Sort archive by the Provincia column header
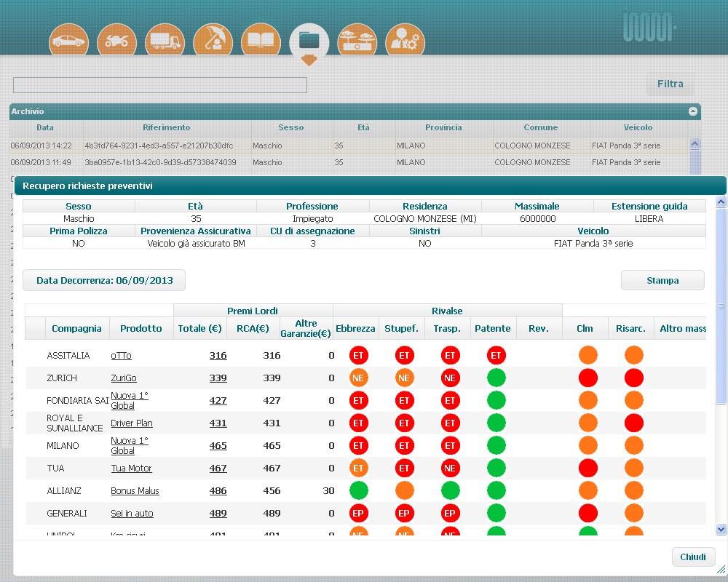 point(443,127)
